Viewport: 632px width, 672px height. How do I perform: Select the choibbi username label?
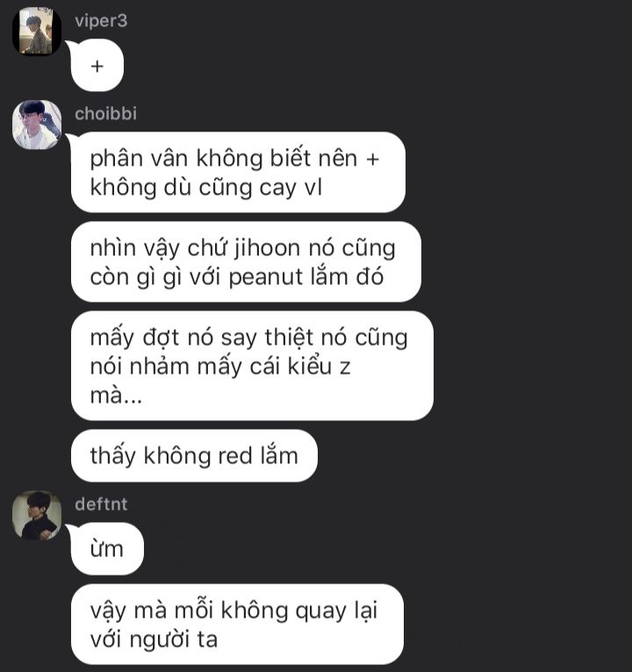pyautogui.click(x=106, y=113)
